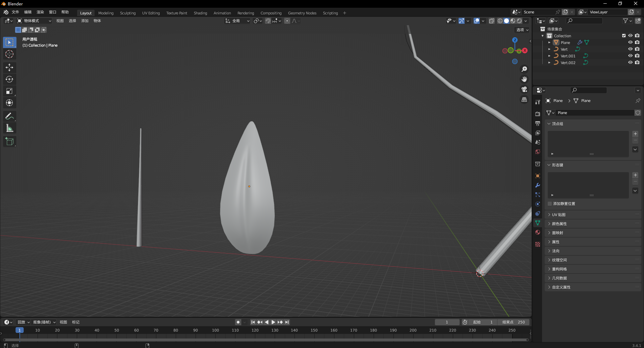
Task: Switch to the Sculpting workspace tab
Action: pyautogui.click(x=128, y=13)
